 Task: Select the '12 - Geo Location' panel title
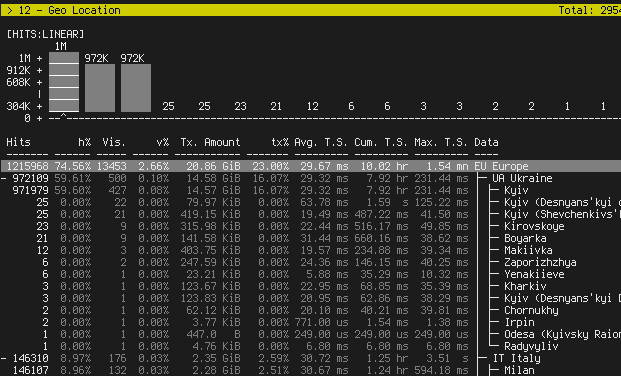[x=69, y=10]
